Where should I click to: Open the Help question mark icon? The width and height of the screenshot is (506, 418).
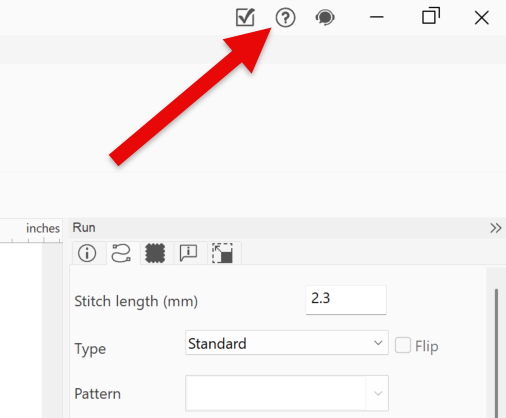tap(285, 18)
